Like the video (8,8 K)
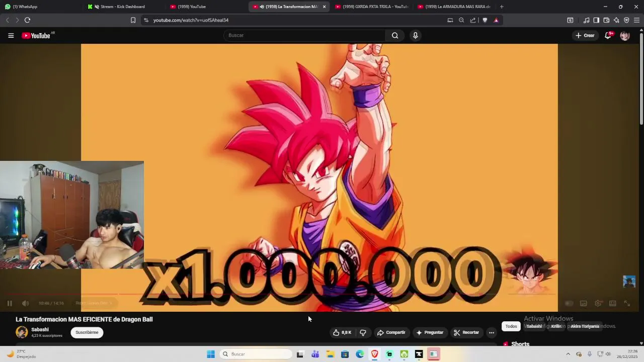The width and height of the screenshot is (644, 362). 342,332
